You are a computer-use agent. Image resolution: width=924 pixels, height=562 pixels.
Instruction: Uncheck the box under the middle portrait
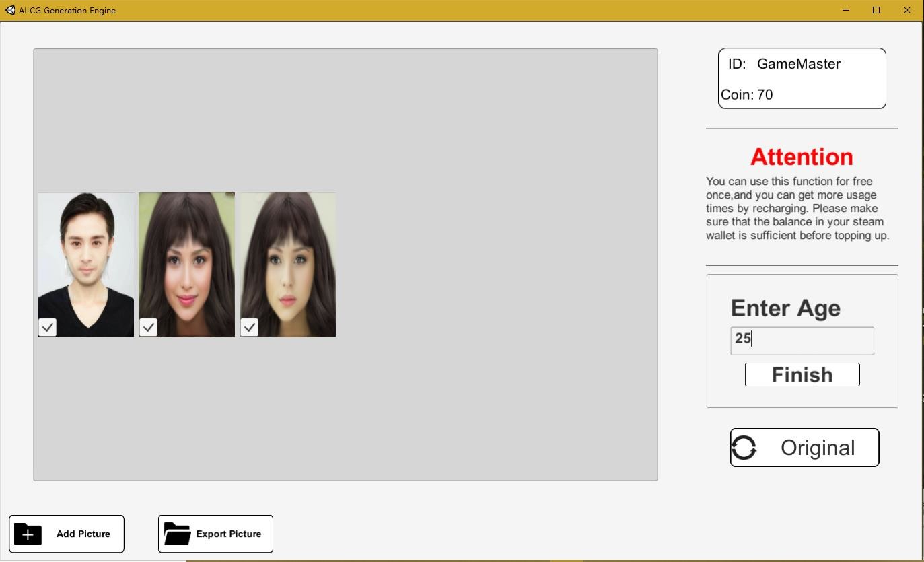(148, 327)
